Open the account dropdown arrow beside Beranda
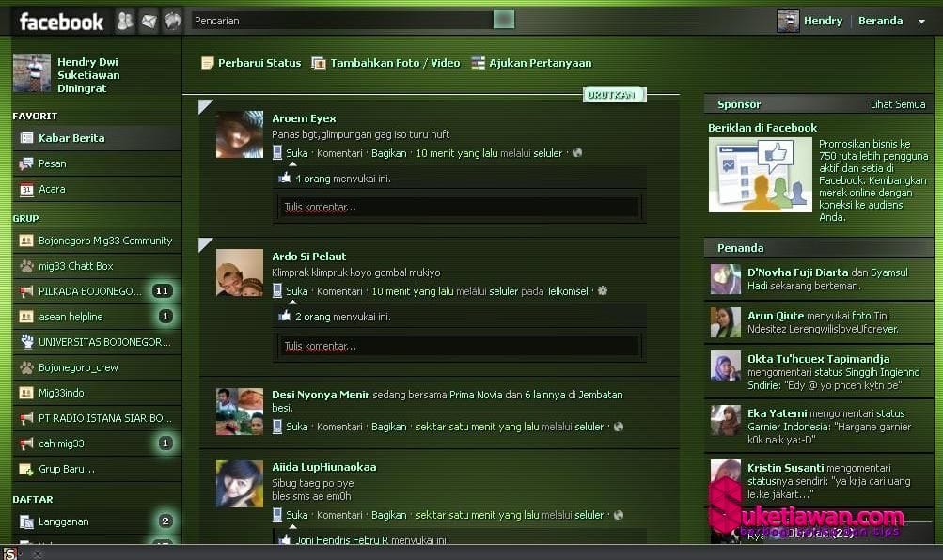 pyautogui.click(x=921, y=22)
